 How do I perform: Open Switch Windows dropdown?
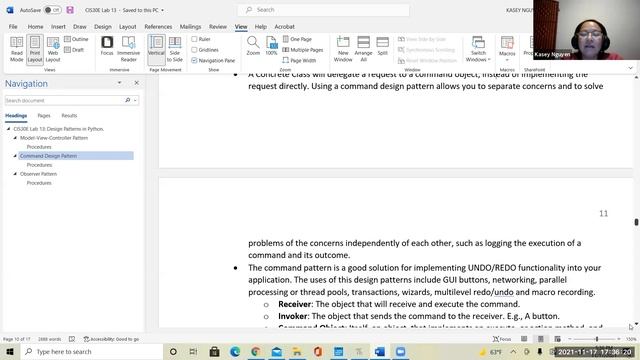[x=478, y=49]
